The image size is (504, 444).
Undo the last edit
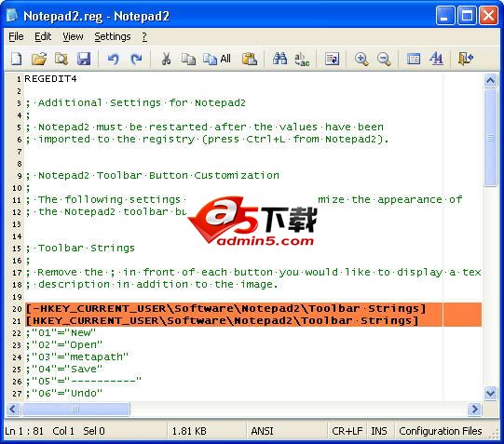(x=113, y=59)
